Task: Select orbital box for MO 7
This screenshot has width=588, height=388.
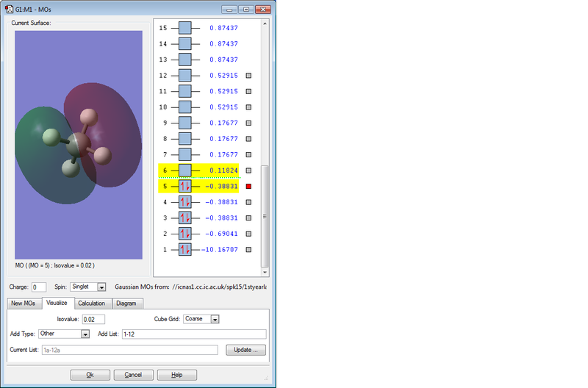Action: (x=185, y=154)
